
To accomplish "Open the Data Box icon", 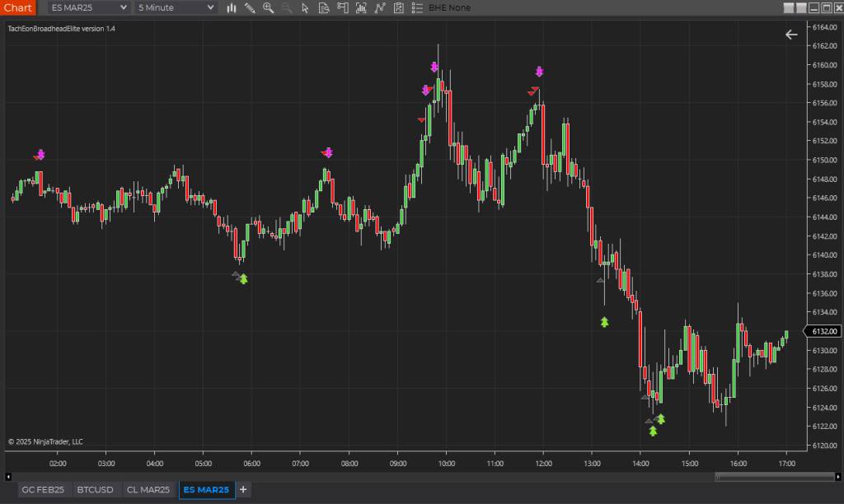I will tap(324, 8).
